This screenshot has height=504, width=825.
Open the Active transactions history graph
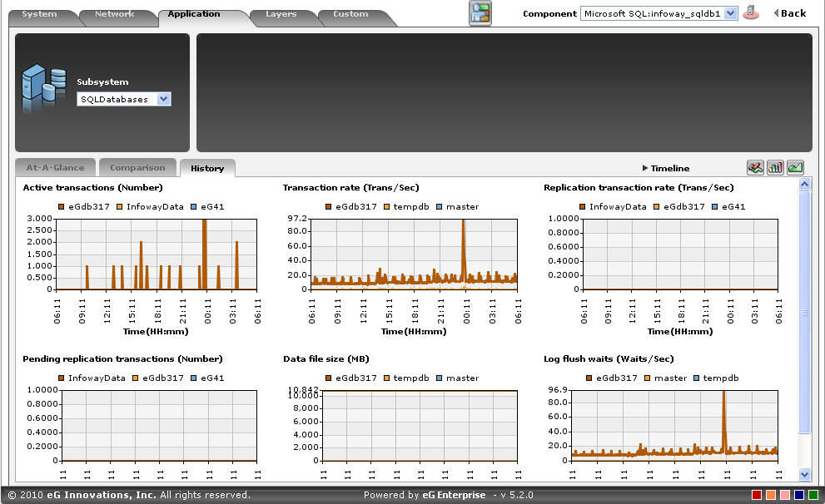tap(157, 254)
